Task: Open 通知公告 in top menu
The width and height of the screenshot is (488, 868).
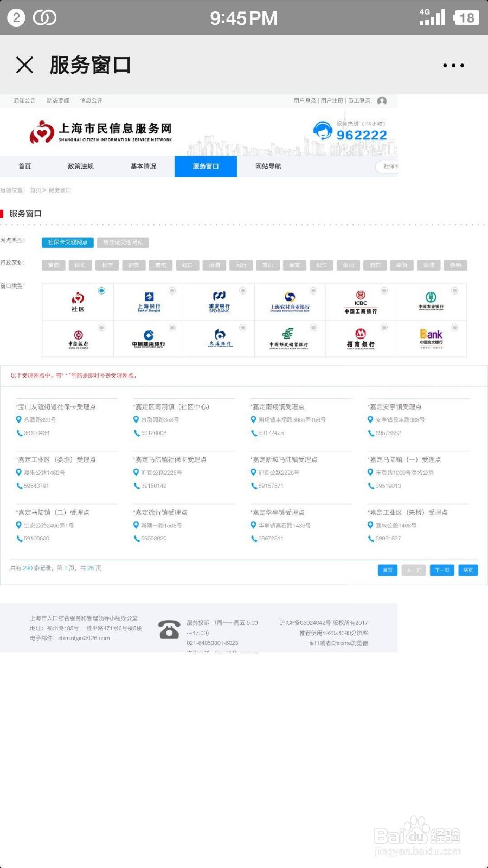Action: tap(25, 101)
